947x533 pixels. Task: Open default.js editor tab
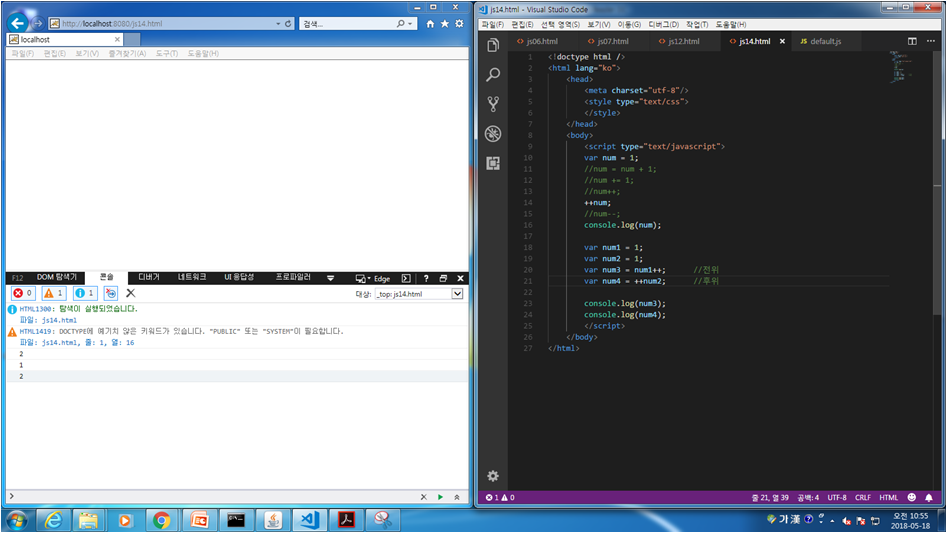[x=825, y=41]
